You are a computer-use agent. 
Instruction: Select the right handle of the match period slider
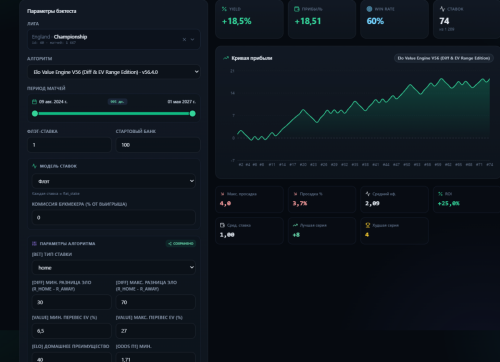[x=193, y=114]
